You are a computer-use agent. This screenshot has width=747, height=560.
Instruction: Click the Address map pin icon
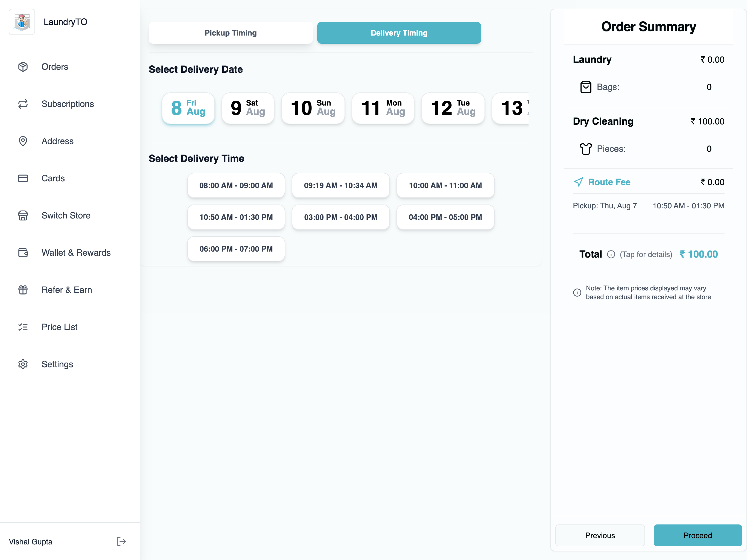point(23,141)
